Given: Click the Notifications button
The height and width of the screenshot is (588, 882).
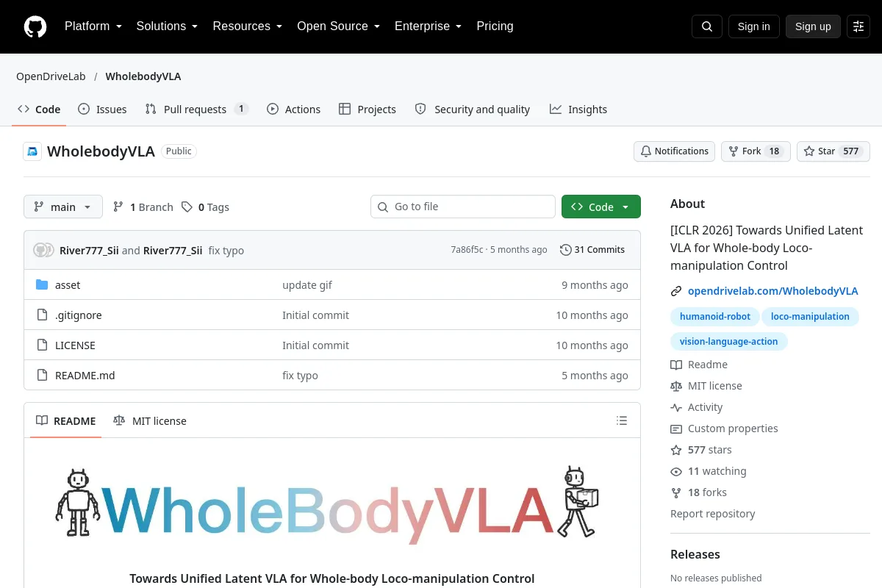Looking at the screenshot, I should (675, 151).
